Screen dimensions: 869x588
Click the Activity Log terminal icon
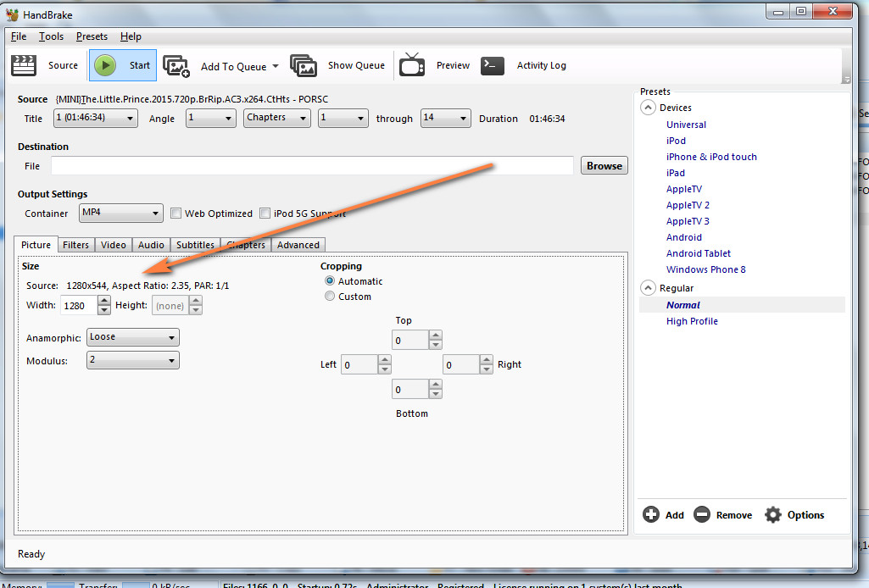point(492,65)
